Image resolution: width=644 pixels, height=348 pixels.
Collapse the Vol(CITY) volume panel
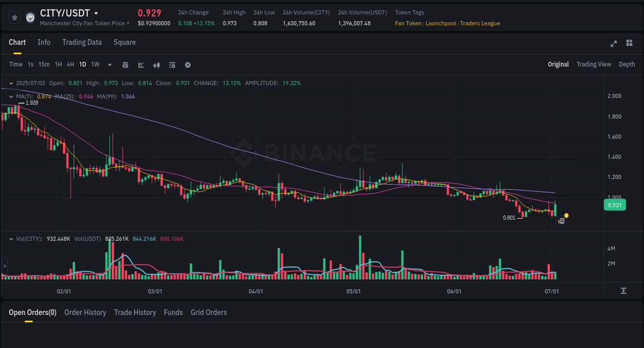(x=11, y=239)
